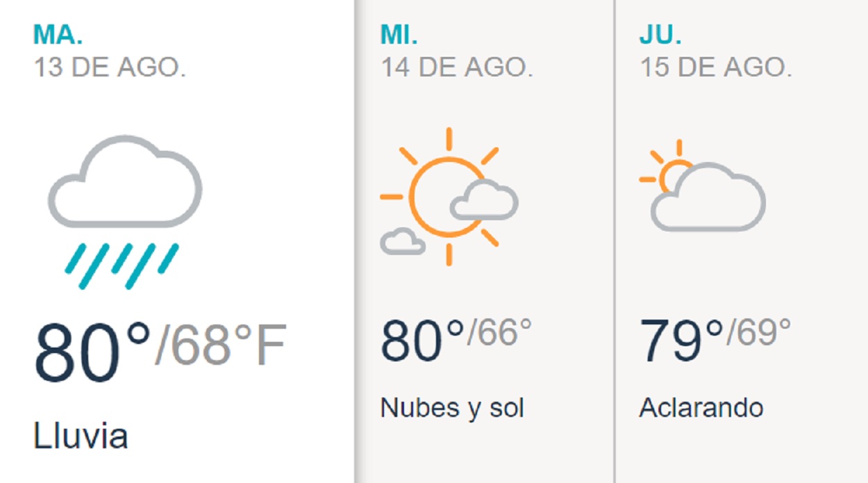Click the blue raindrops under Tuesday's cloud

[x=122, y=265]
